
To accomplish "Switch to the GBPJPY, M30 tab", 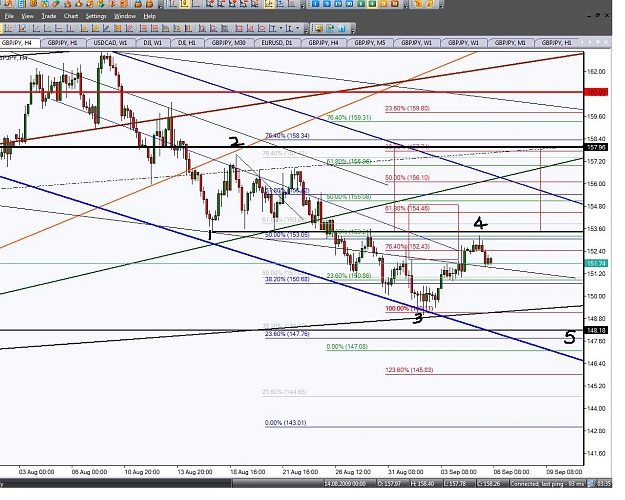I will coord(228,42).
